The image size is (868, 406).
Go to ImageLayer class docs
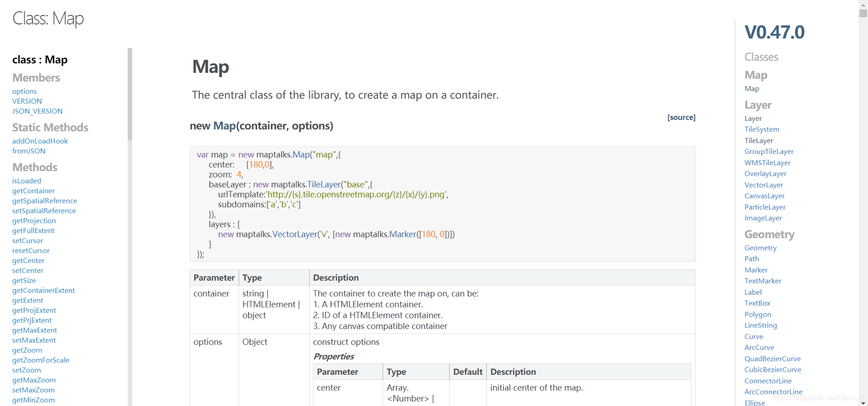click(x=763, y=218)
